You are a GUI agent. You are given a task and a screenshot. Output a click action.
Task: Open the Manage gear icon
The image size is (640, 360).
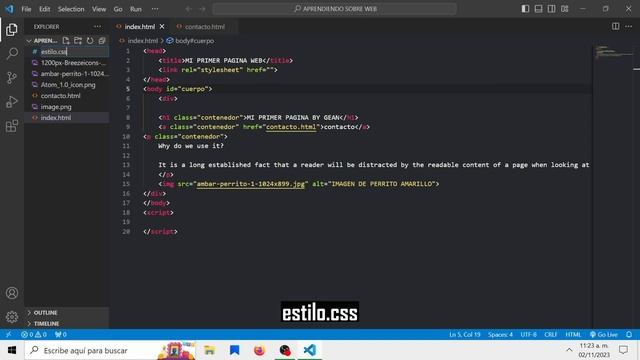[12, 317]
